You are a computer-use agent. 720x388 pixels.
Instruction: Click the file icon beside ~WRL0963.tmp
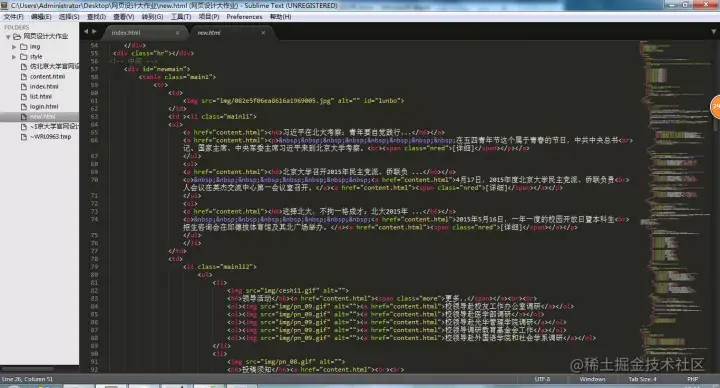[x=24, y=136]
